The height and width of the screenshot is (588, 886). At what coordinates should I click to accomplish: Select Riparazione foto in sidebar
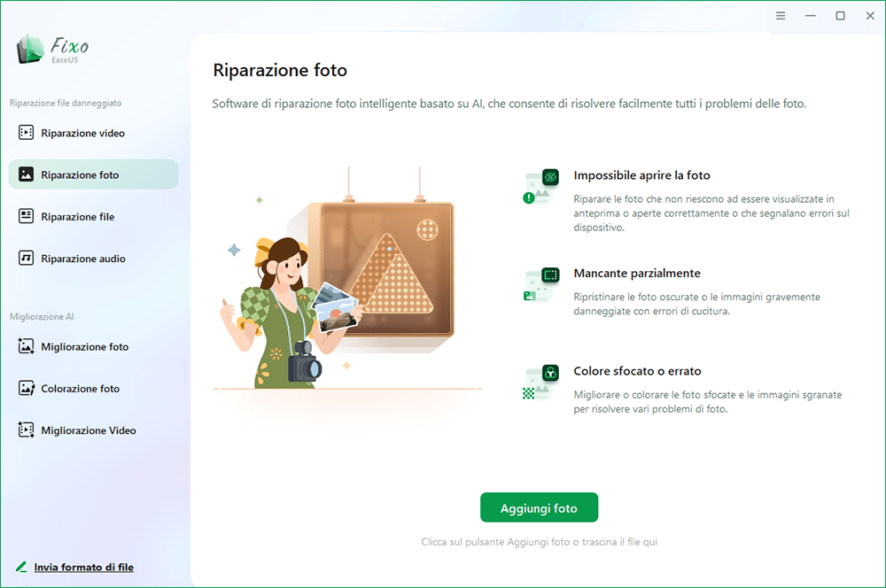pyautogui.click(x=93, y=174)
